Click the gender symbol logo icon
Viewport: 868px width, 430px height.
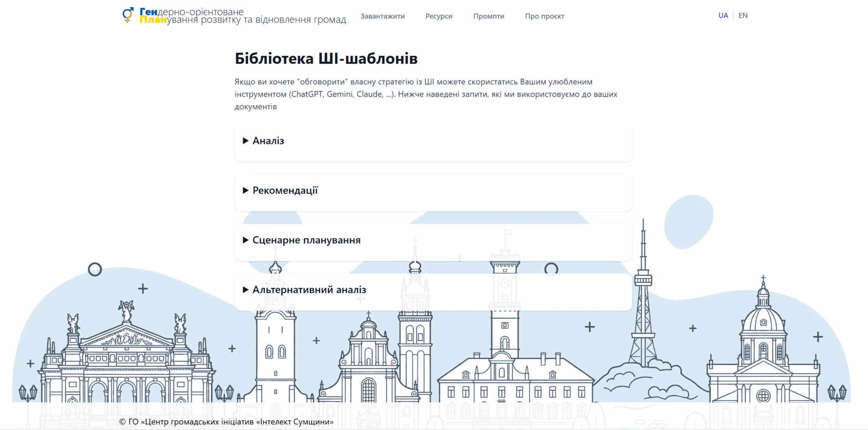128,15
